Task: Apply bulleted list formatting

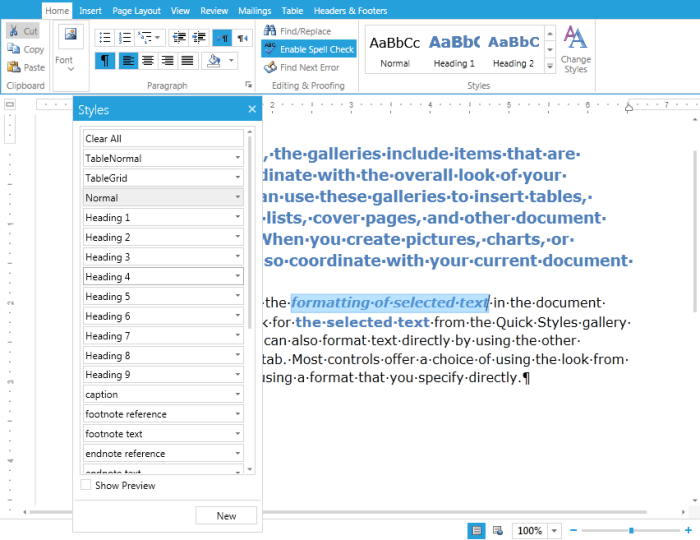Action: (x=104, y=38)
